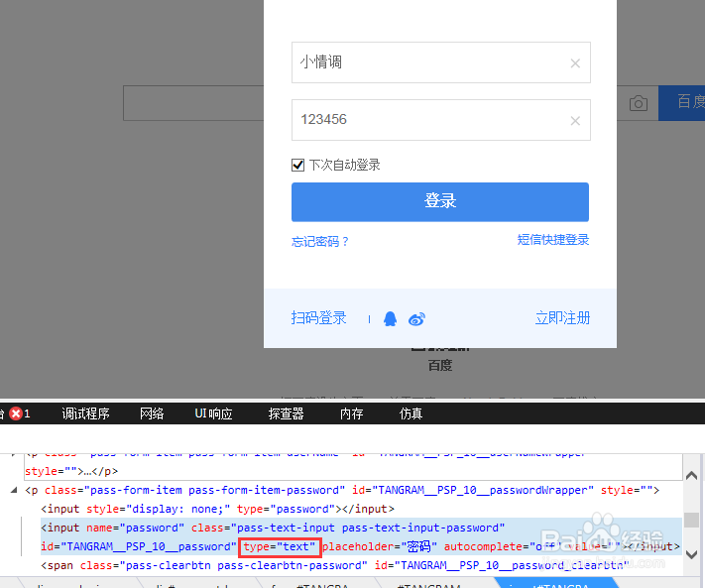The image size is (705, 588).
Task: Click the 百度 search button
Action: point(681,103)
